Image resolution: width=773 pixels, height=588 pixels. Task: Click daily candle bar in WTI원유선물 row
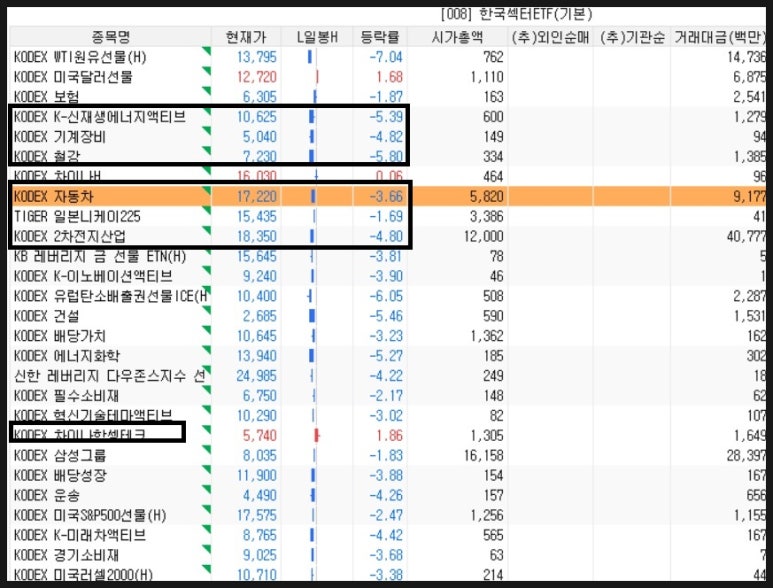[x=310, y=57]
